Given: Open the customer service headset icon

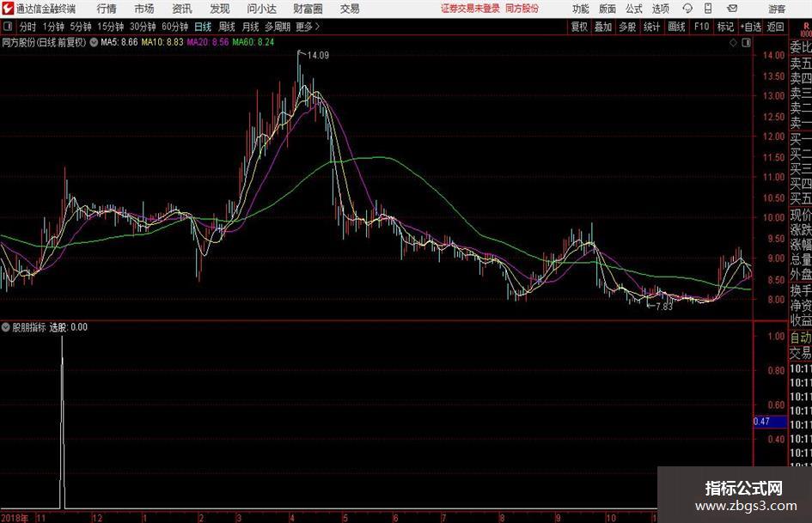Looking at the screenshot, I should point(687,9).
